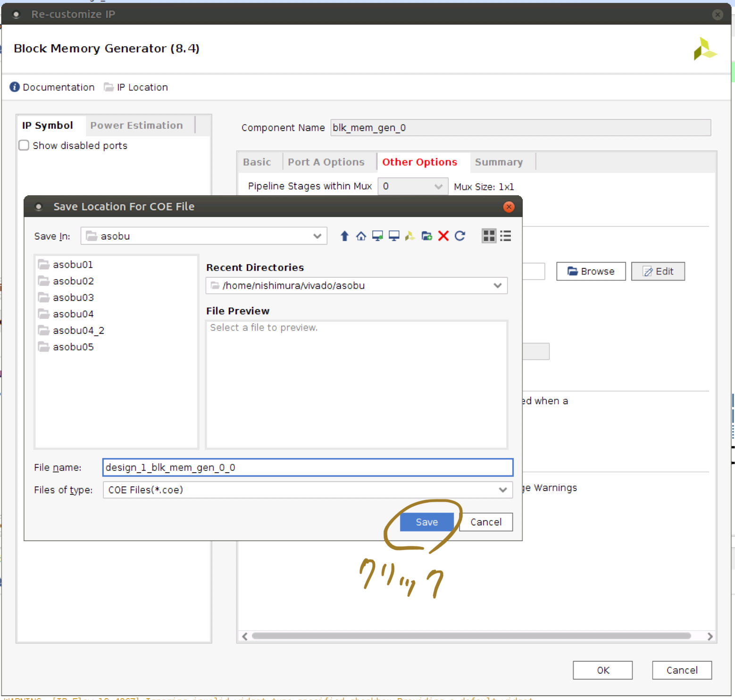Toggle Show disabled ports checkbox
The height and width of the screenshot is (700, 735).
coord(24,145)
